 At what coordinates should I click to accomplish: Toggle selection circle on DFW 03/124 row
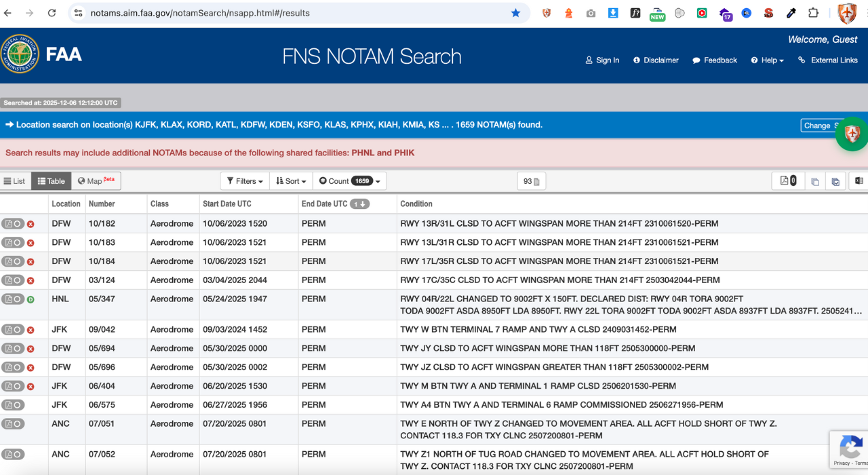(x=18, y=280)
